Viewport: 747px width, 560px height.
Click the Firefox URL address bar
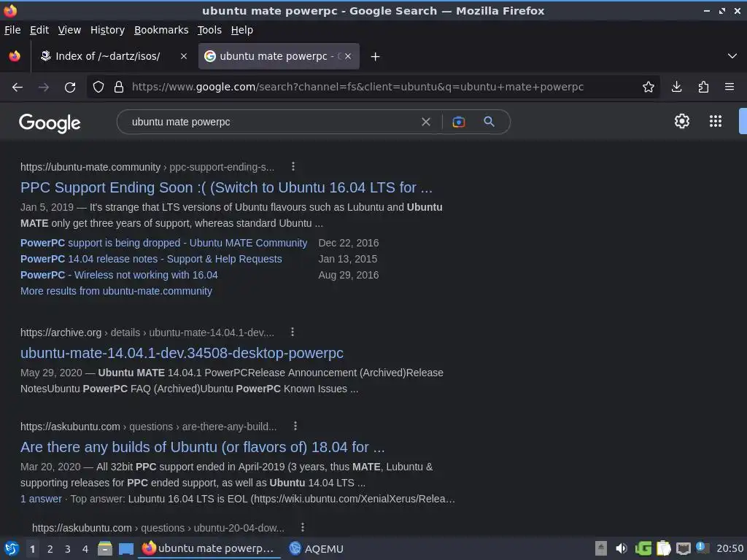pyautogui.click(x=357, y=87)
